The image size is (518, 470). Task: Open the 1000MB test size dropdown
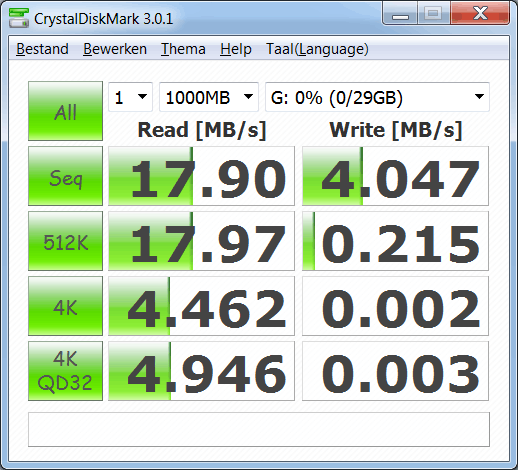click(209, 97)
